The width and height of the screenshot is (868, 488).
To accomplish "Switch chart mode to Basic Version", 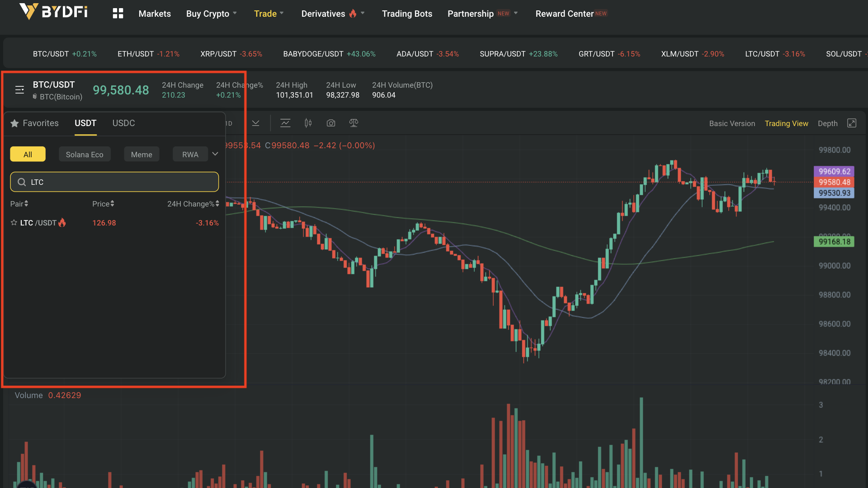I will pyautogui.click(x=732, y=123).
